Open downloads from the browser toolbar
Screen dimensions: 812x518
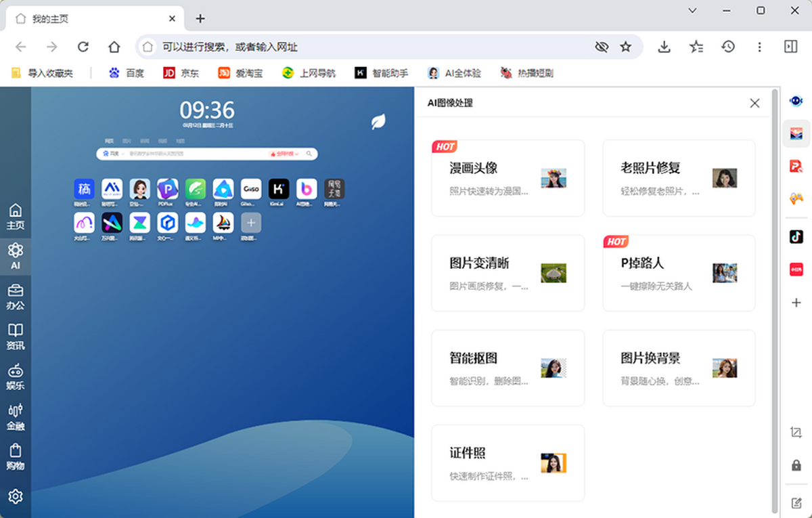tap(664, 47)
